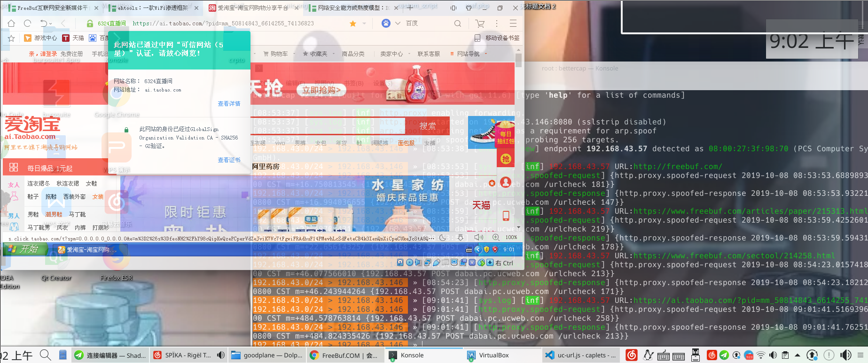Toggle night mode moon icon in status bar
Screen dimensions: 868x363
click(443, 238)
